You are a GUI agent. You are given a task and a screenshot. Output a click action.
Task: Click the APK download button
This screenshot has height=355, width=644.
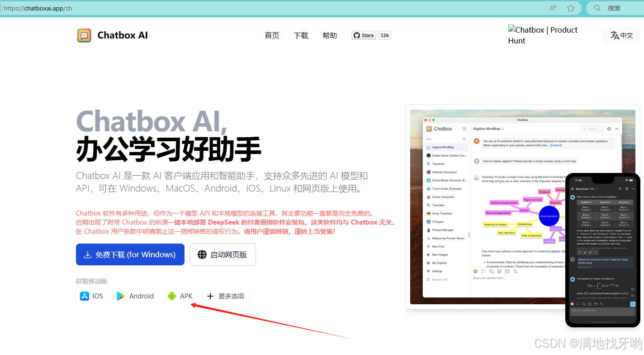(x=180, y=296)
